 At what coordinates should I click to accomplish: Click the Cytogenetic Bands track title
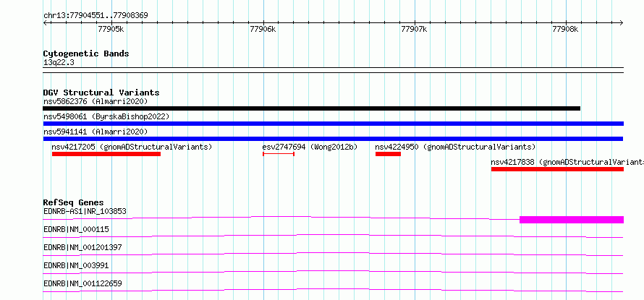(x=86, y=53)
